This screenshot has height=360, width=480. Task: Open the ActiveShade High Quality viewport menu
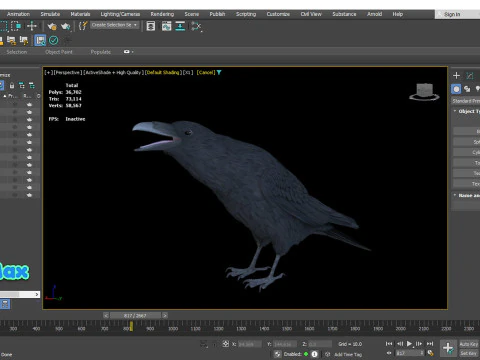(x=114, y=72)
